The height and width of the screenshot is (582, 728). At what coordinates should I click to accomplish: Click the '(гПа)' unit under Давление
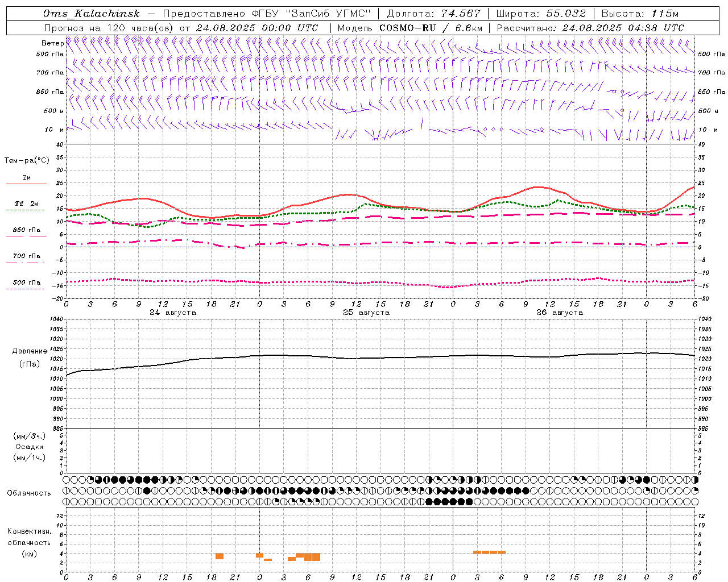[30, 364]
